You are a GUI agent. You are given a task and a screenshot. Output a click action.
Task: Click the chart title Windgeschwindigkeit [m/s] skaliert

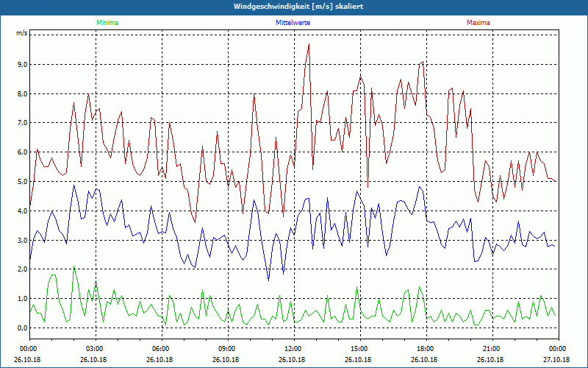tap(298, 7)
